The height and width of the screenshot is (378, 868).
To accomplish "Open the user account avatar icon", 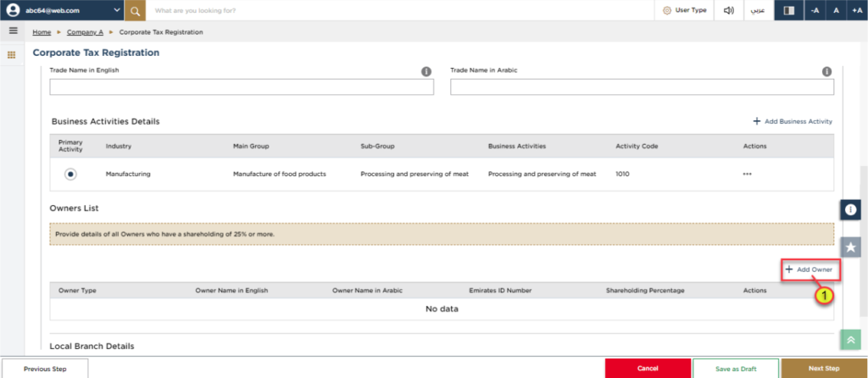I will pyautogui.click(x=13, y=10).
